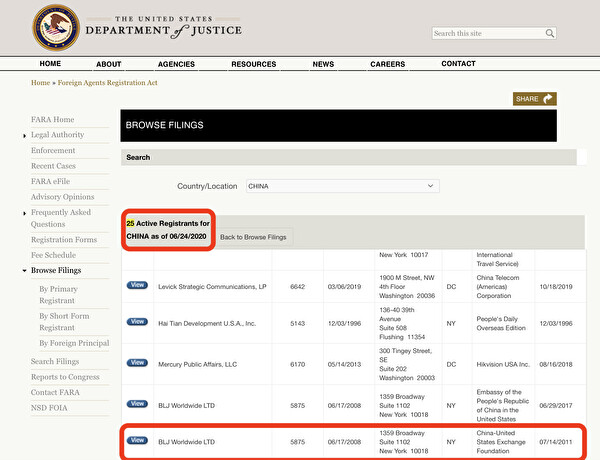This screenshot has width=600, height=460.
Task: Open the Country/Location dropdown set to CHINA
Action: pos(342,186)
